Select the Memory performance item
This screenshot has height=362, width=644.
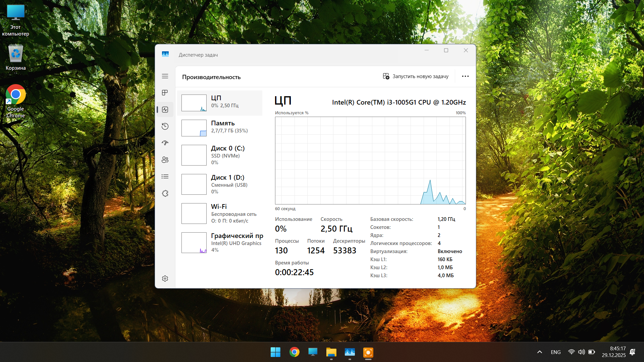click(x=220, y=128)
